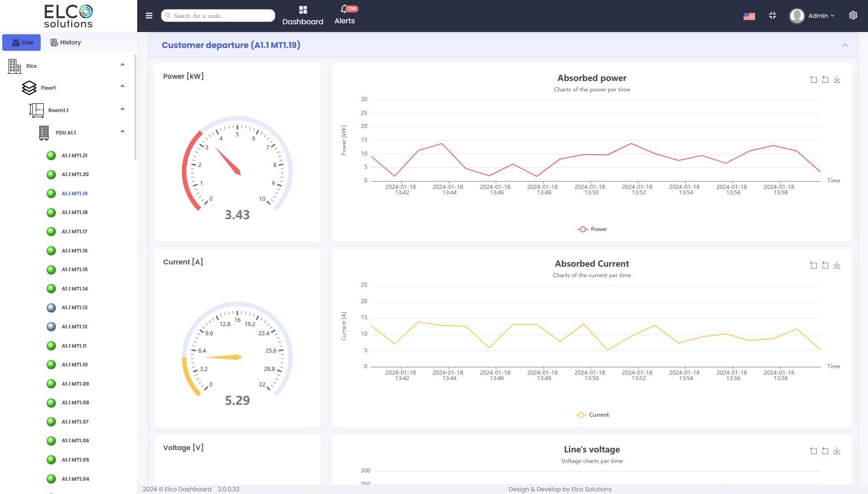Click the US flag language selector
Image resolution: width=868 pixels, height=494 pixels.
tap(749, 16)
